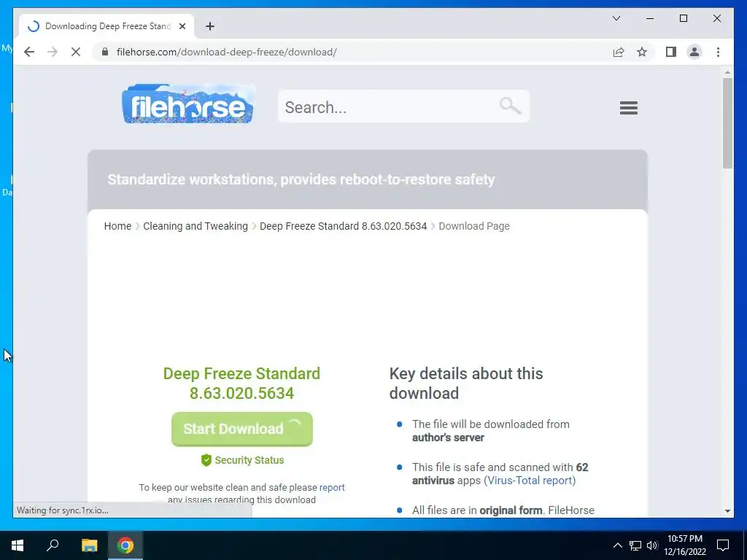Open the Virus-Total report link
Screen dimensions: 747x560
pyautogui.click(x=530, y=481)
